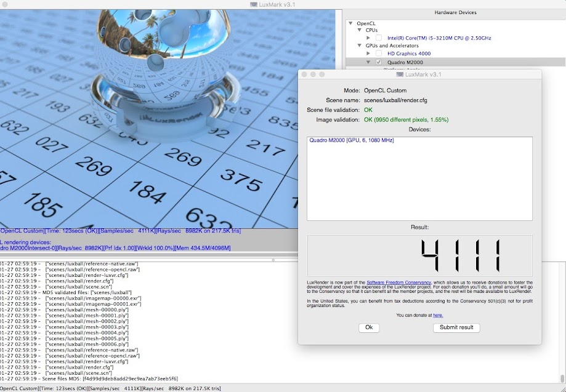566x392 pixels.
Task: Collapse the GPUs and Accelerators group
Action: [x=360, y=46]
